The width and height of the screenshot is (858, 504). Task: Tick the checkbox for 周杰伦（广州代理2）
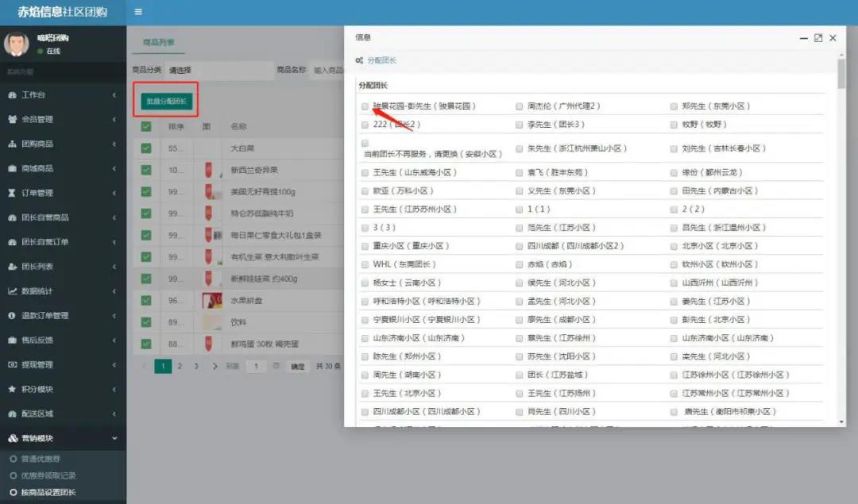519,106
